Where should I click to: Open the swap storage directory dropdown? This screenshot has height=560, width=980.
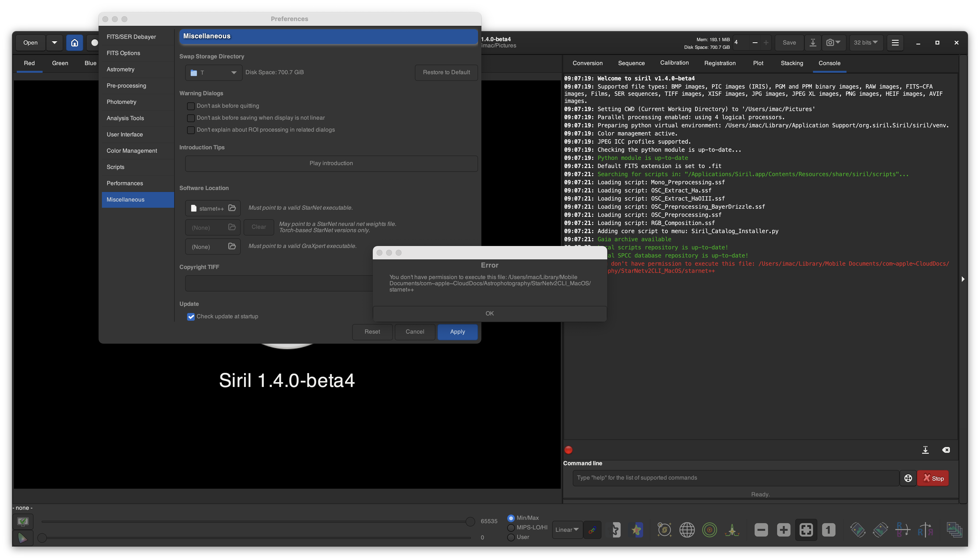(214, 73)
